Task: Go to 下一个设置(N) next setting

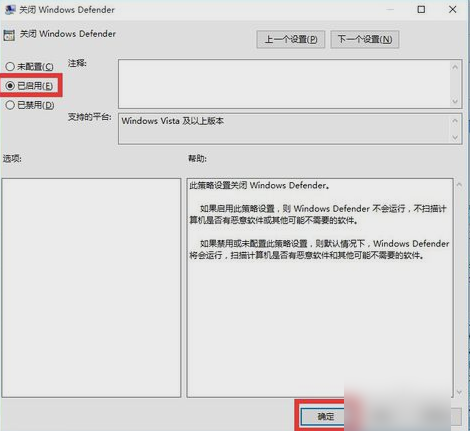Action: coord(365,39)
